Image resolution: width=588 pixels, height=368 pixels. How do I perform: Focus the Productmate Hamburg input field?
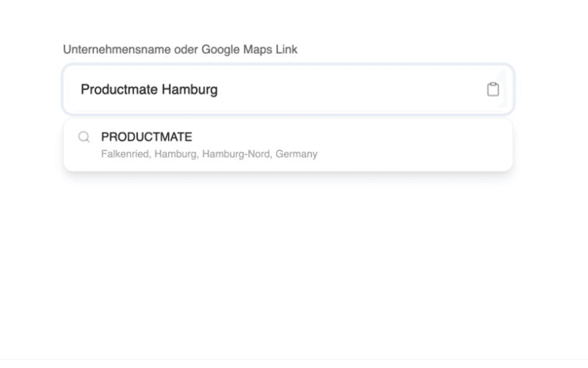[x=288, y=89]
